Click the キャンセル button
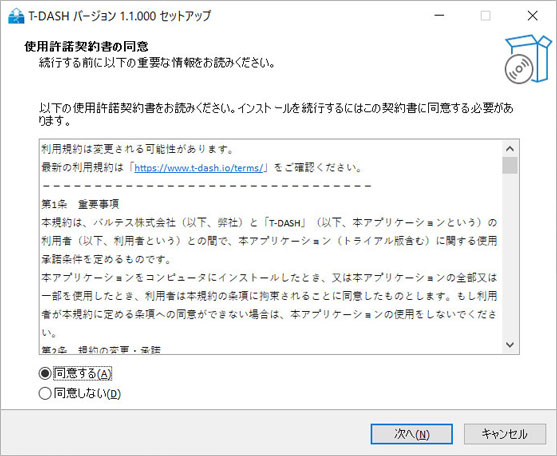The image size is (557, 456). pyautogui.click(x=504, y=434)
